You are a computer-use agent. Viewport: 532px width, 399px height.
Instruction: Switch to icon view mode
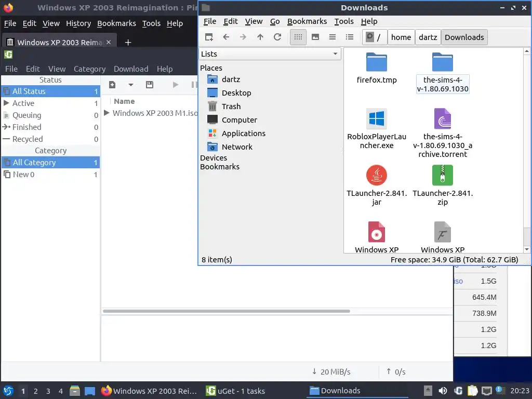pyautogui.click(x=298, y=37)
